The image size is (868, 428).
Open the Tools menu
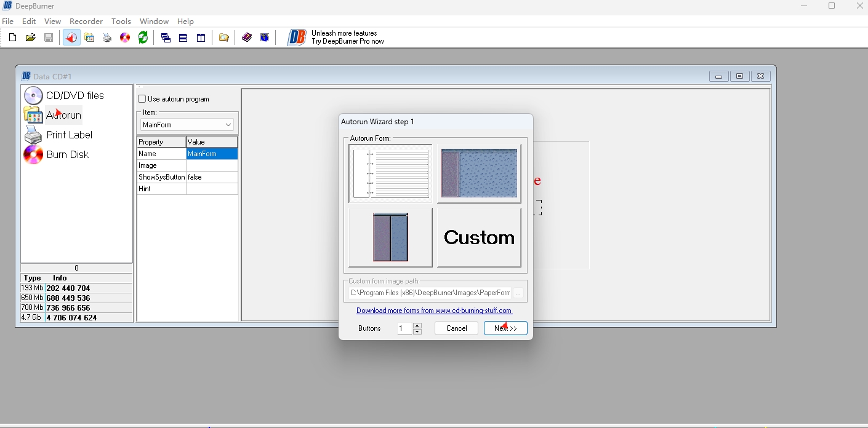click(121, 21)
